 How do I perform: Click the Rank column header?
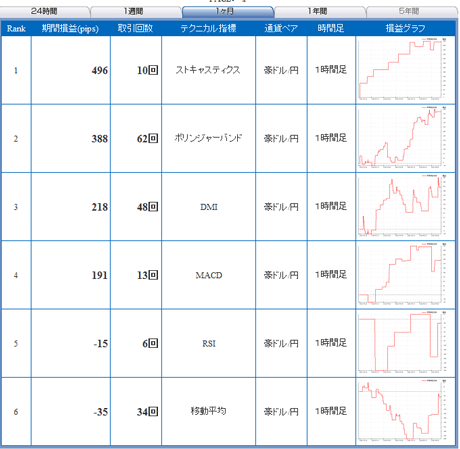point(16,29)
